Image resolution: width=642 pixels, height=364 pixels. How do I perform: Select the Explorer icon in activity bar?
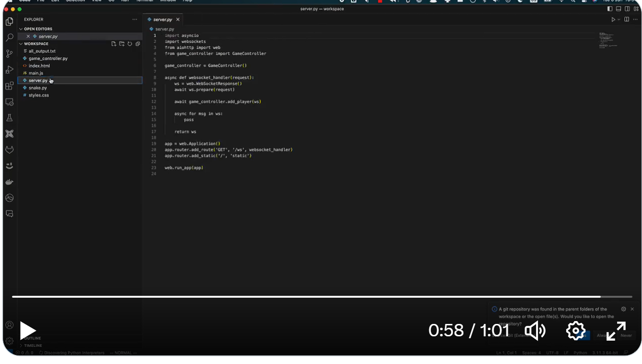tap(9, 21)
